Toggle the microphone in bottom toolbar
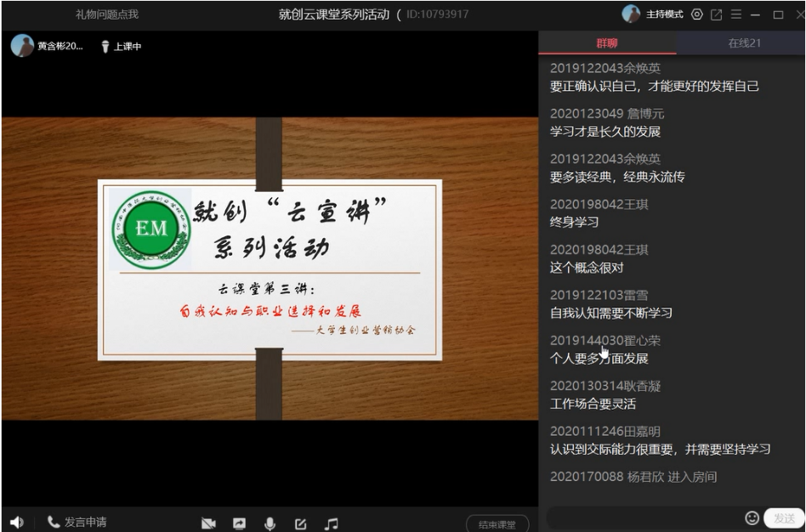Screen dimensions: 806x532 point(270,524)
